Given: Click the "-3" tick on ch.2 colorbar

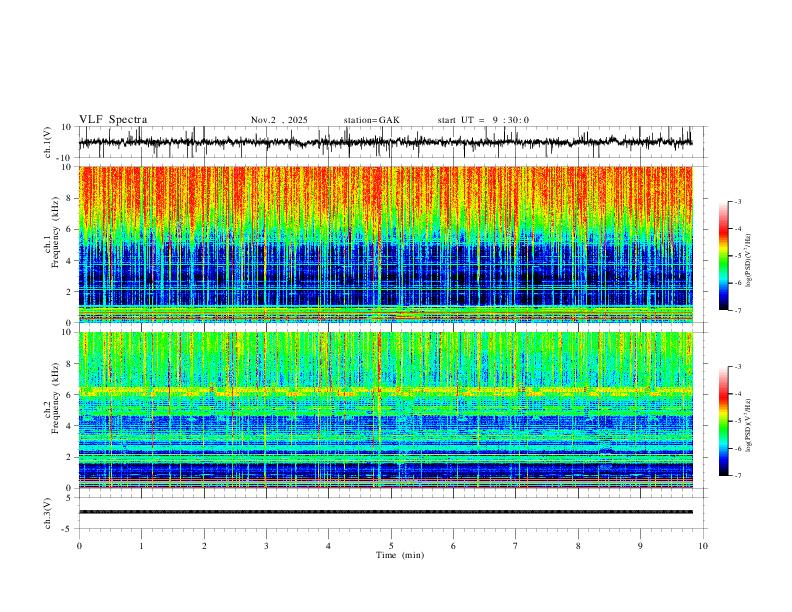Looking at the screenshot, I should 737,367.
